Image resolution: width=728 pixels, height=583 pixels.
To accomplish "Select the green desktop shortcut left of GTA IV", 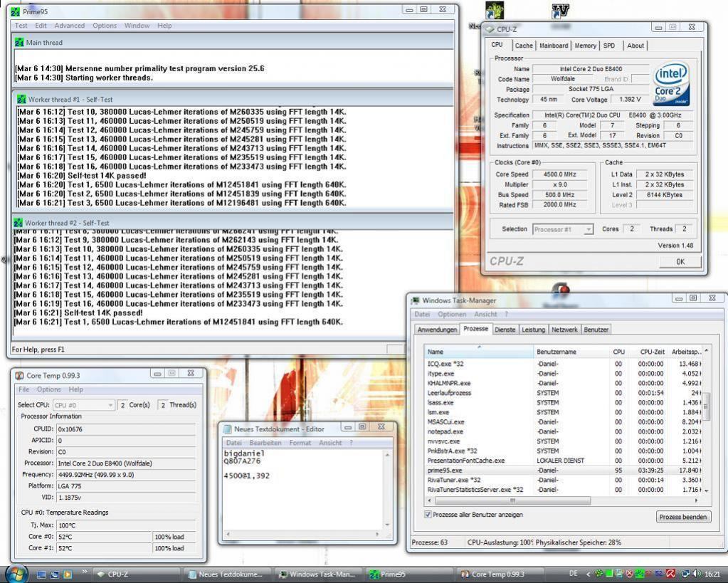I will pos(495,11).
